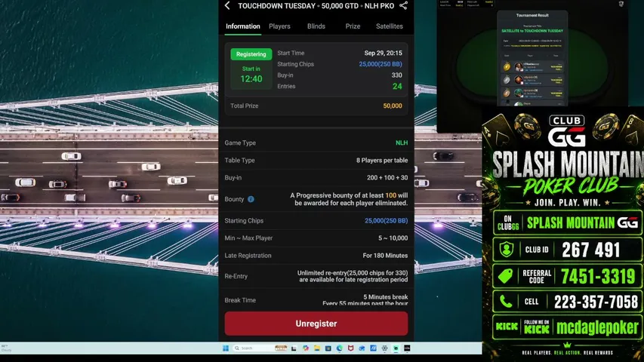
Task: Click the mcdaglepoker Kick handle
Action: (597, 327)
